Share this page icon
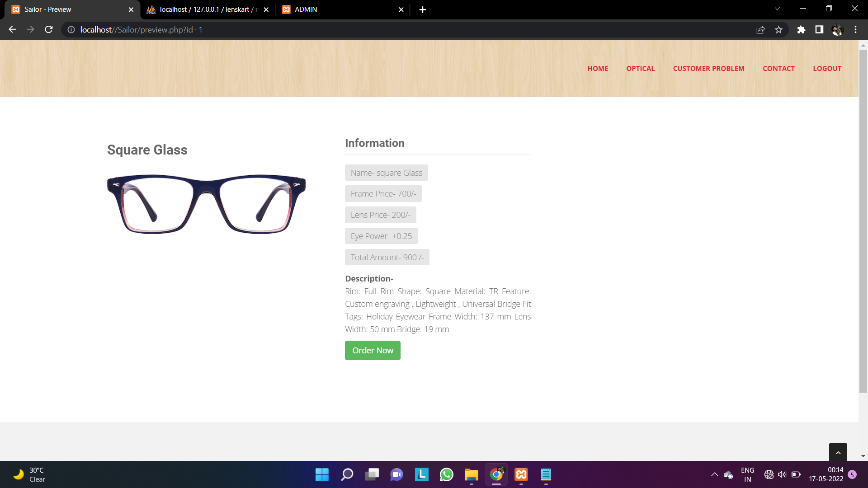 pyautogui.click(x=760, y=30)
